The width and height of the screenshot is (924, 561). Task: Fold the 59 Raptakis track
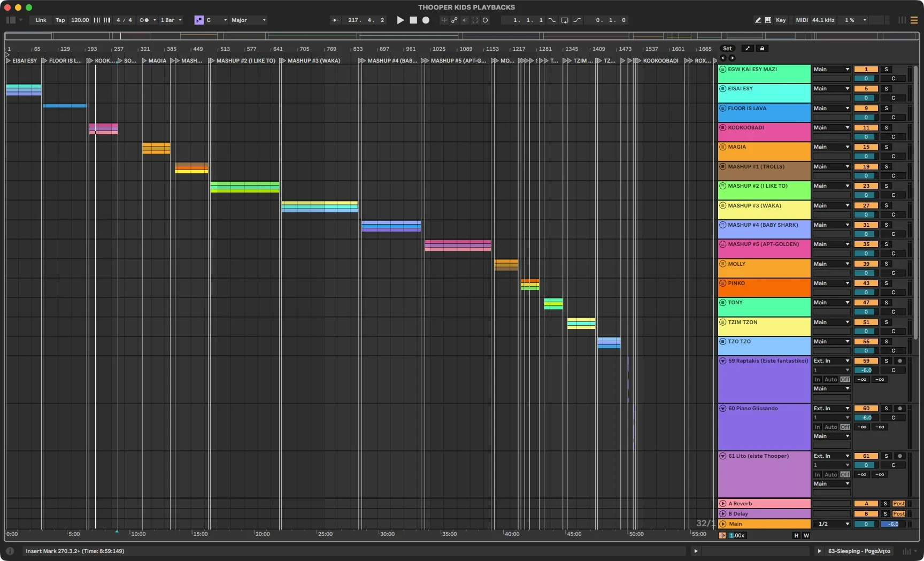click(x=723, y=361)
